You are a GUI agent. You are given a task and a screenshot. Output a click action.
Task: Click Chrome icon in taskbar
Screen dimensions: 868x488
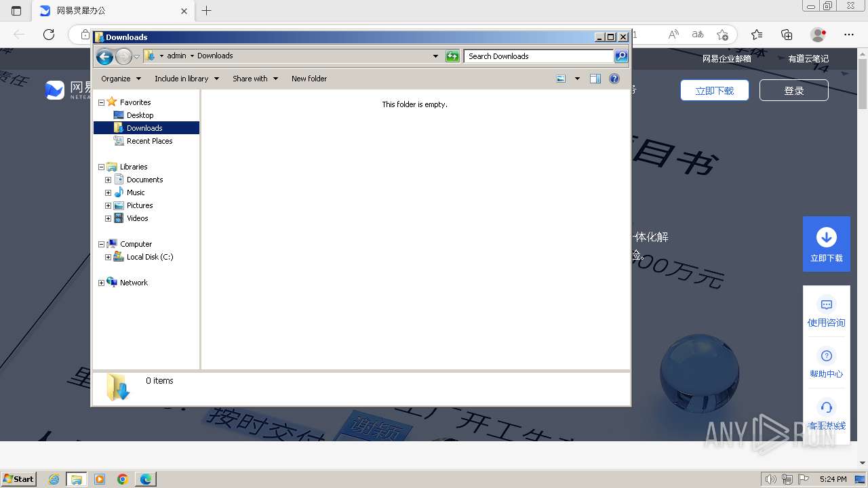(123, 479)
